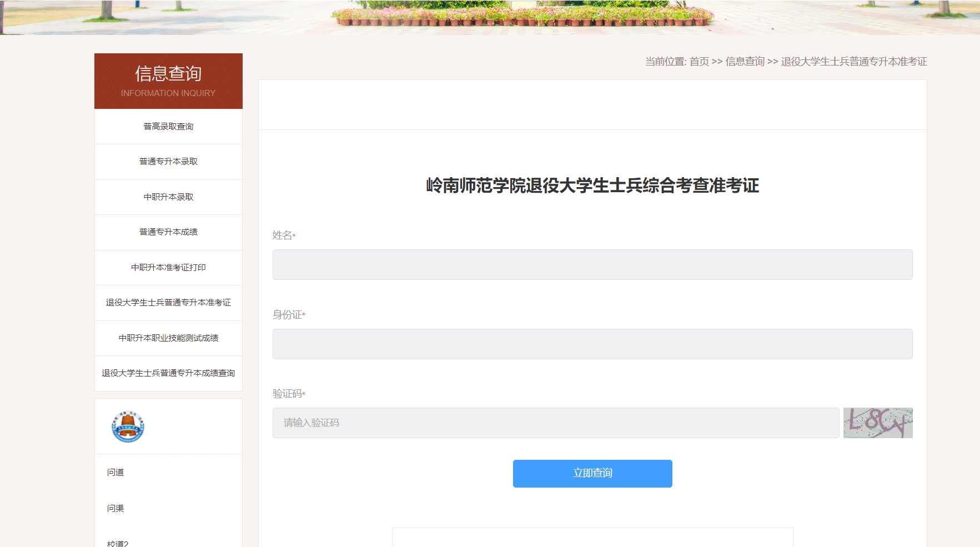Open 中职升本准考证打印 page
The height and width of the screenshot is (547, 980).
click(168, 268)
